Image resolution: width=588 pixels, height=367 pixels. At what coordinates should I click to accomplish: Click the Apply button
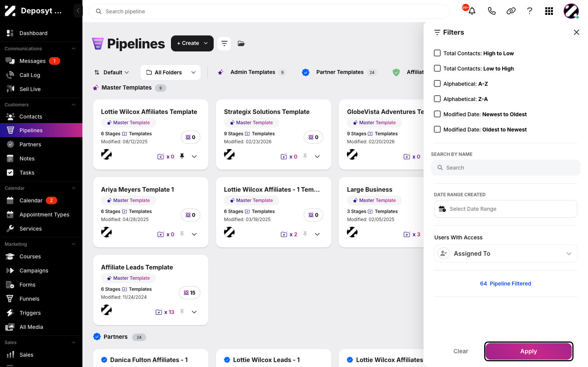click(x=528, y=351)
